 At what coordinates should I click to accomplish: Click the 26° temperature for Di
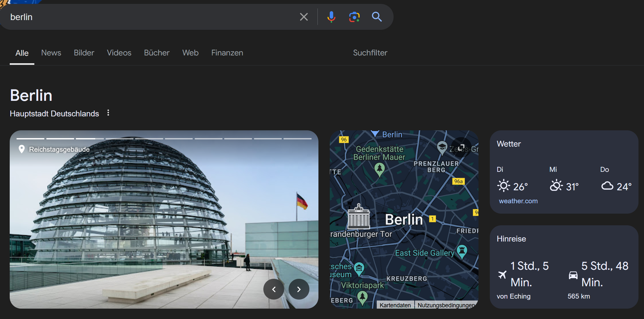(x=521, y=187)
